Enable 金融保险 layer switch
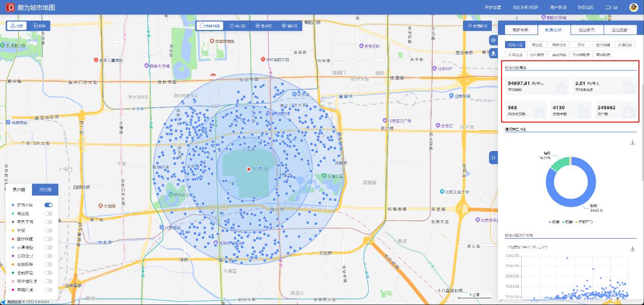This screenshot has width=644, height=305. (x=49, y=273)
